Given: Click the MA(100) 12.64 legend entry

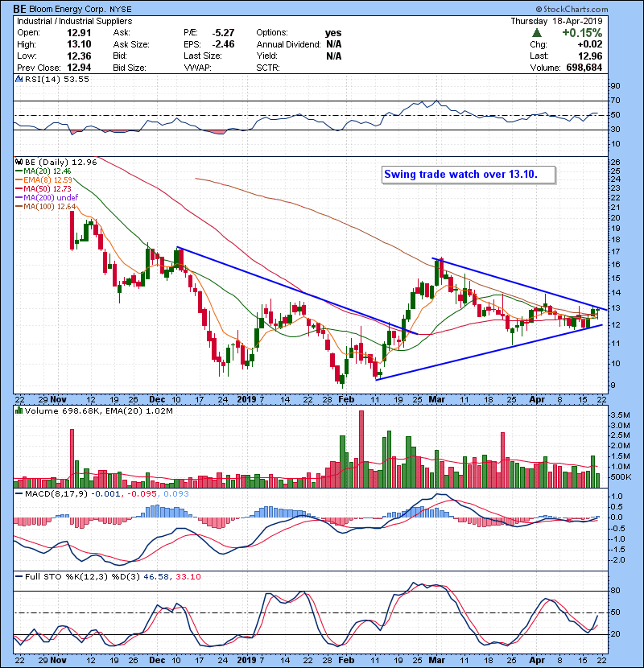Looking at the screenshot, I should point(46,207).
